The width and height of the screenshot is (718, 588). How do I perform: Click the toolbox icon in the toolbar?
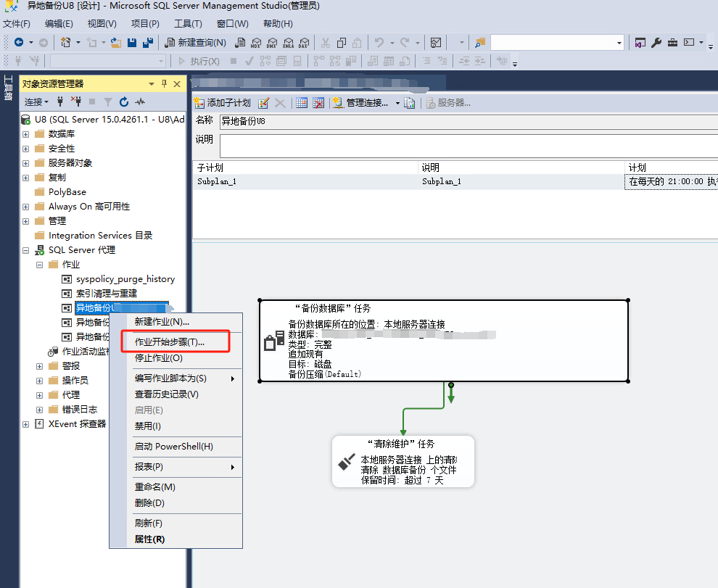pos(672,43)
